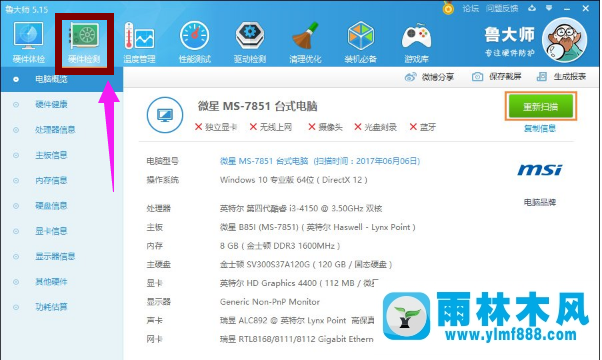Click the SV300S37A120G main disk value
Viewport: 602px width, 360px height.
pyautogui.click(x=306, y=264)
